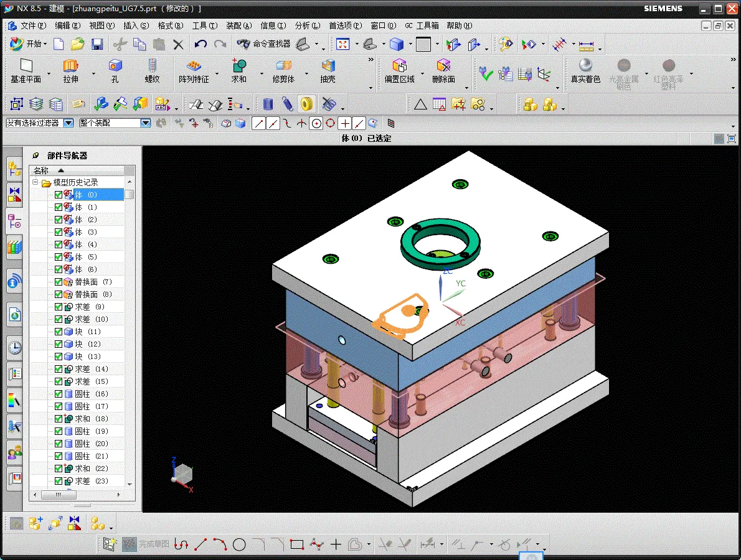Select the 基准平面 (Datum Plane) tool
Viewport: 741px width, 560px height.
(26, 66)
